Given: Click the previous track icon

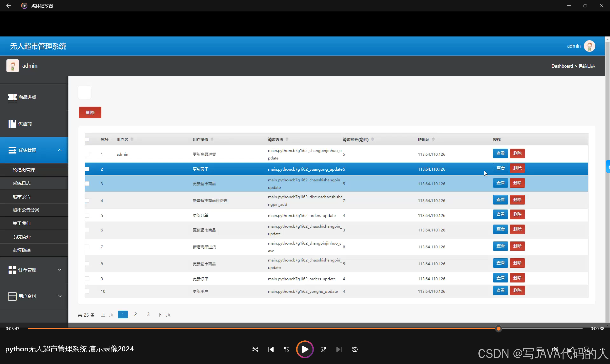Looking at the screenshot, I should [x=271, y=349].
